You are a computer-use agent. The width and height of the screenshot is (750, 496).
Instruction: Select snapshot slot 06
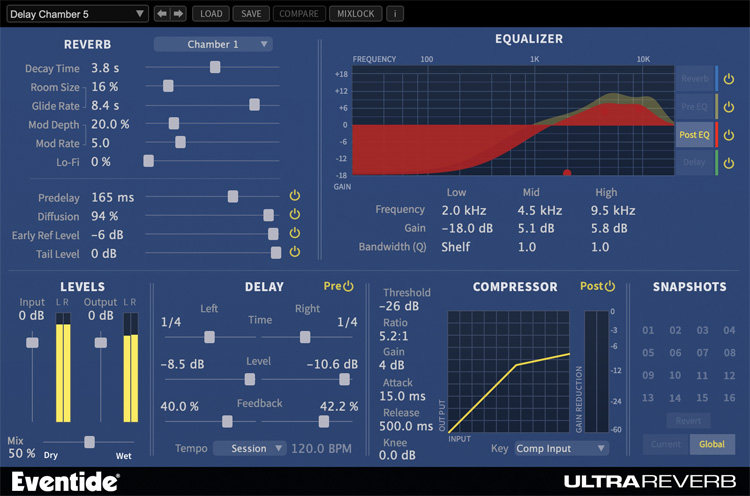pyautogui.click(x=675, y=353)
